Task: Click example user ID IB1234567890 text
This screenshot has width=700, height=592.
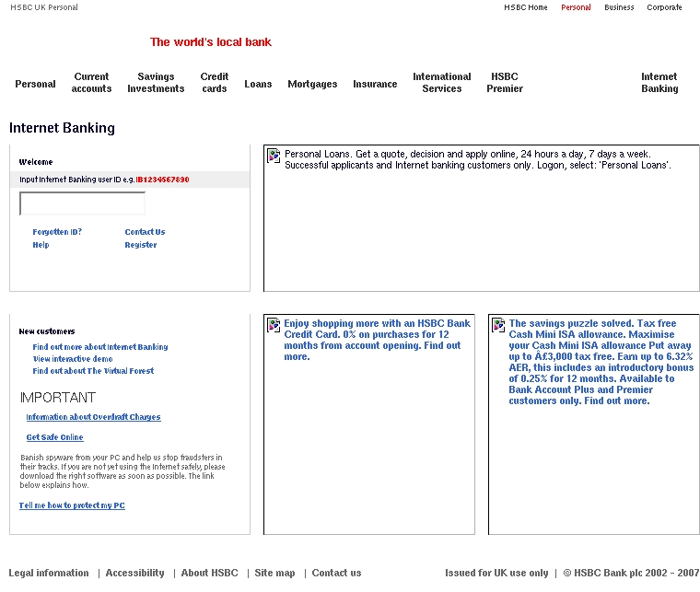Action: [162, 180]
